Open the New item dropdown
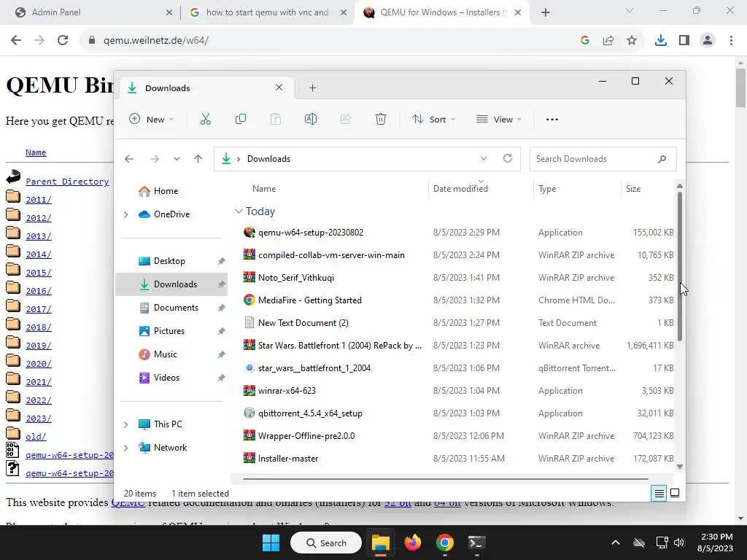The image size is (747, 560). (x=152, y=119)
